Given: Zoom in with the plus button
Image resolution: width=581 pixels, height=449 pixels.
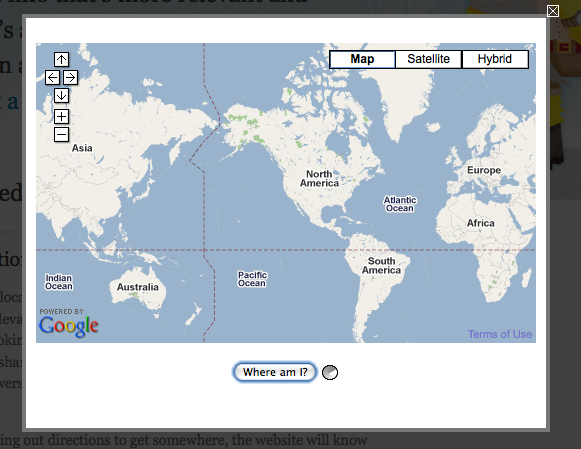Looking at the screenshot, I should coord(61,116).
